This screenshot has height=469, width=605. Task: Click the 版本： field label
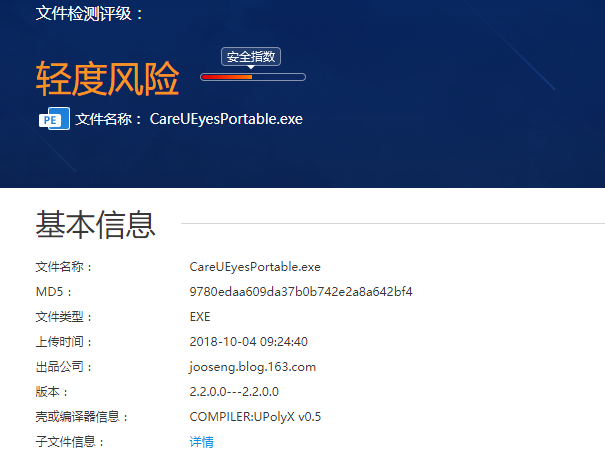tap(52, 392)
